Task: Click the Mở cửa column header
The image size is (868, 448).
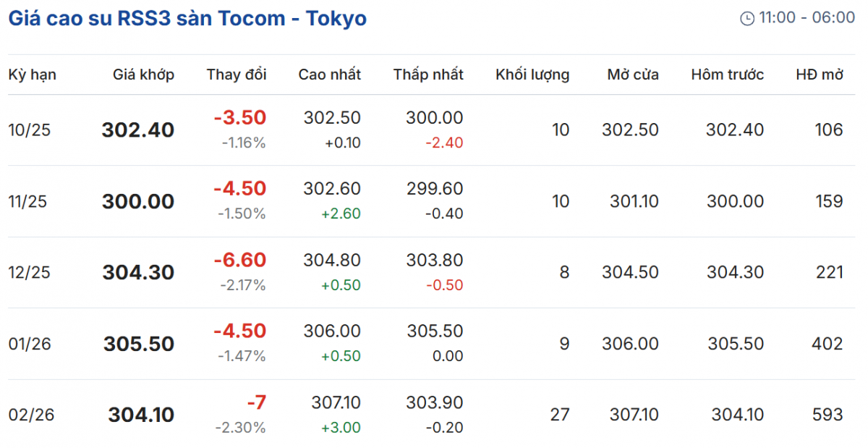Action: 633,75
